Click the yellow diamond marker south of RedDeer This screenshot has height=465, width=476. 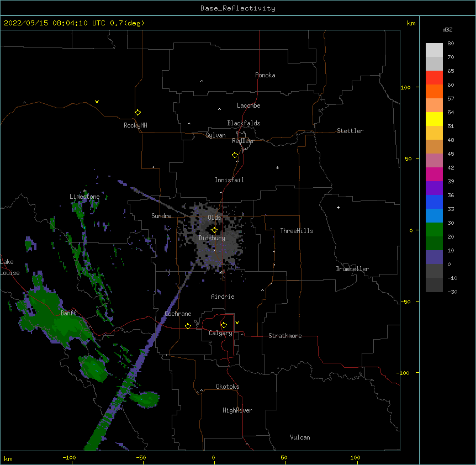pos(235,155)
